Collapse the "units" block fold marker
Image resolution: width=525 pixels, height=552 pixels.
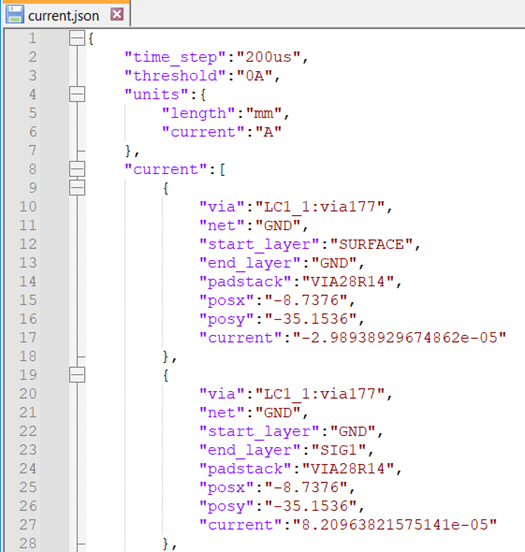tap(77, 94)
